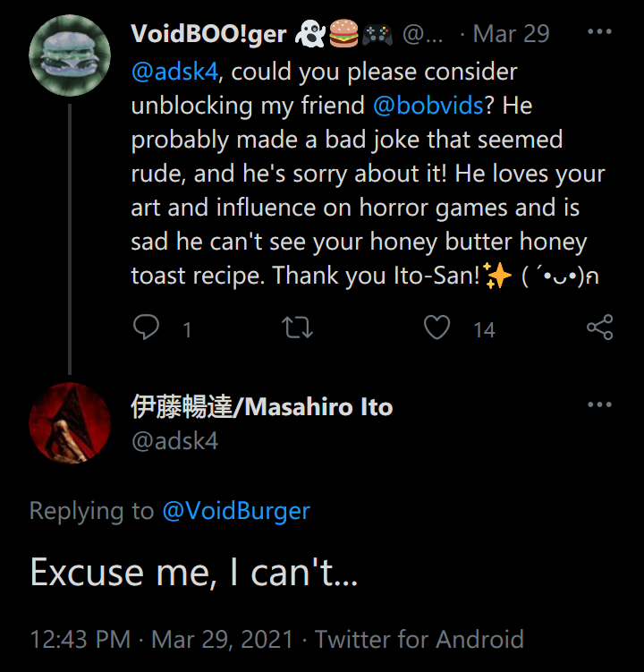
Task: Click the @adsk4 handle under Masahiro Ito
Action: coord(174,441)
